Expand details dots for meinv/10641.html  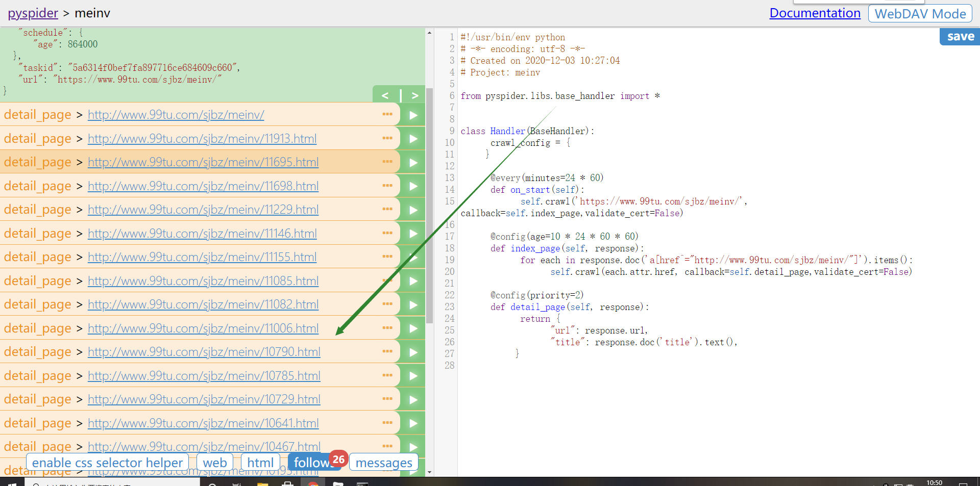[x=387, y=422]
